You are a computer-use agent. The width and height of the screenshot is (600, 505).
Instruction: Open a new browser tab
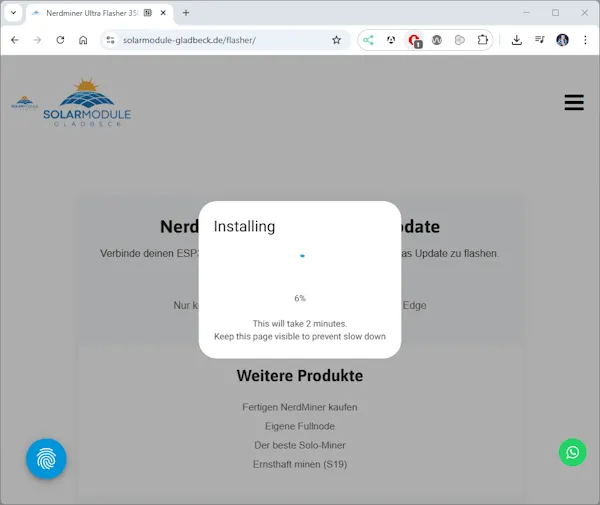186,13
